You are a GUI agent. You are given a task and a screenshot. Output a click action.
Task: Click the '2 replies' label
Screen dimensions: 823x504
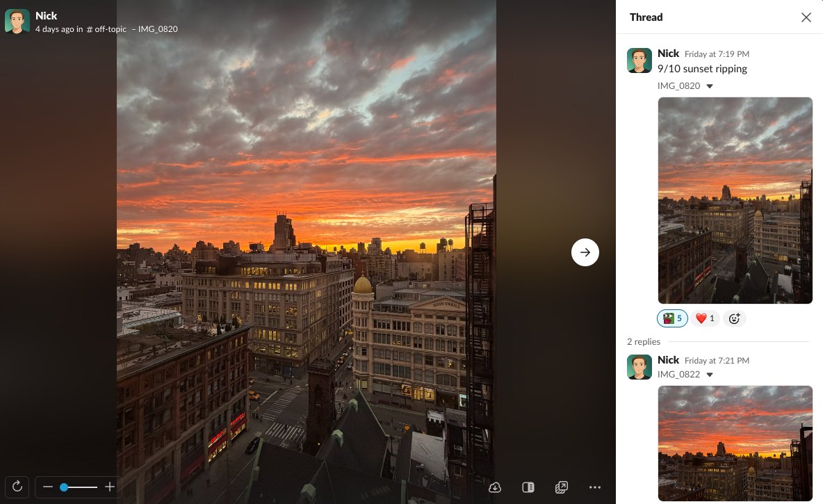tap(644, 342)
